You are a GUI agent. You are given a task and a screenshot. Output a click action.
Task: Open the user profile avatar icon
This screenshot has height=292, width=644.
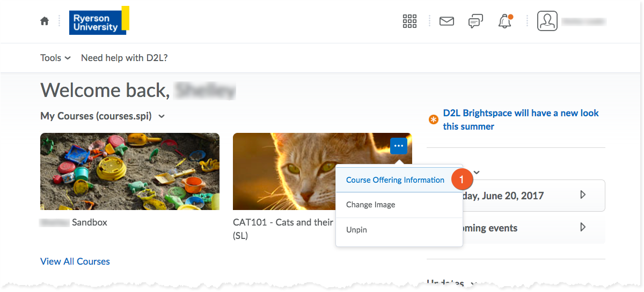point(547,21)
